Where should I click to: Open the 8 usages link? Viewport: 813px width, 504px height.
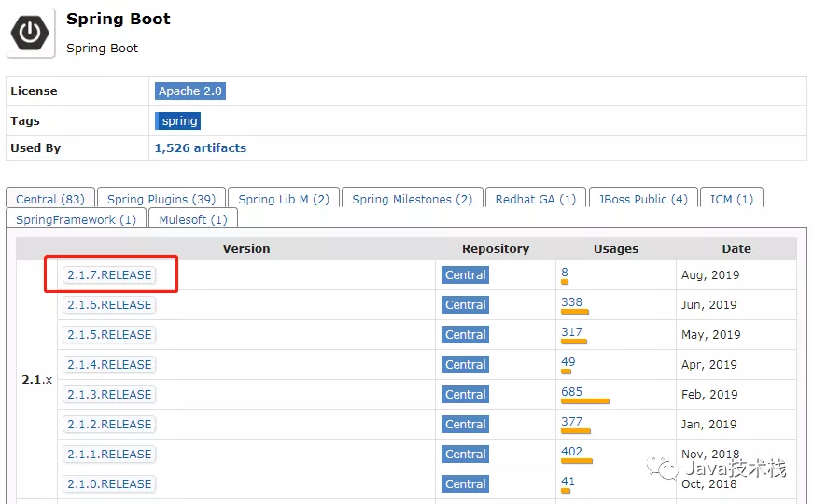tap(565, 273)
